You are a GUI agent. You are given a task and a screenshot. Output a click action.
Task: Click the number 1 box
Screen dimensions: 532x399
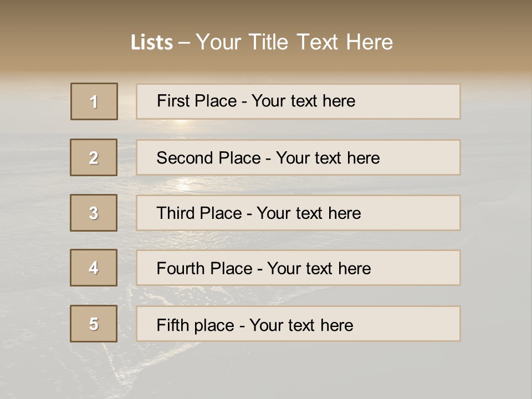94,101
